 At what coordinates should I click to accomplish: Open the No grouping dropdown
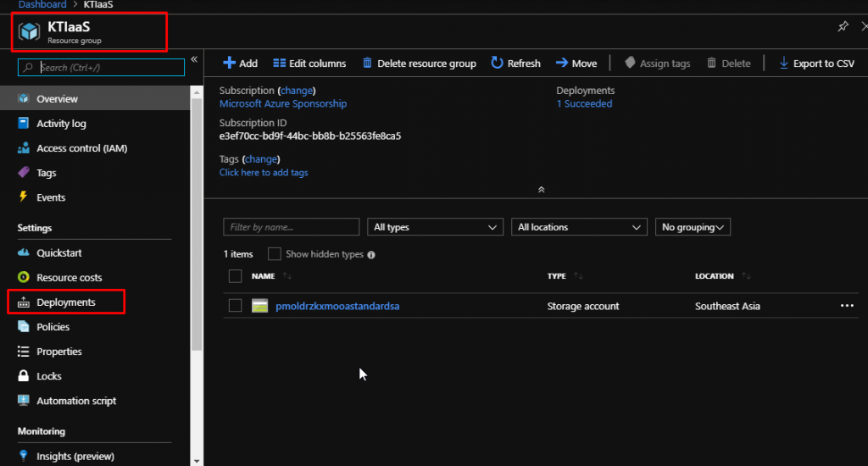pos(693,227)
